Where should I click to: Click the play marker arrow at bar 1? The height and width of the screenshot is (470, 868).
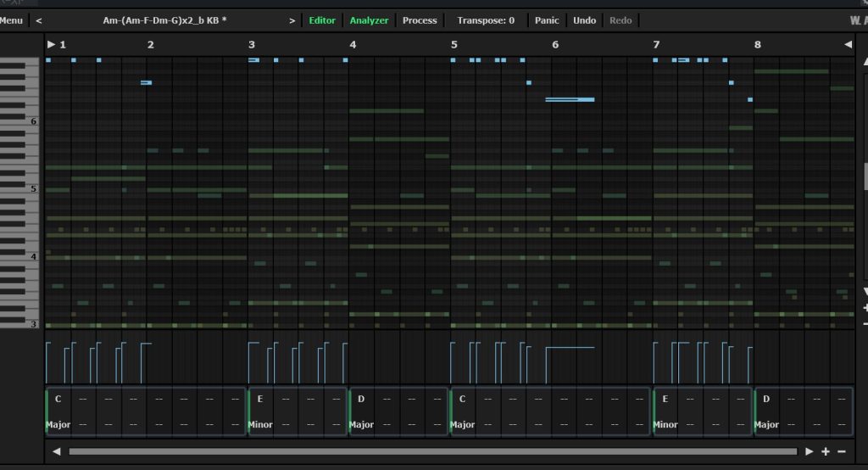[x=52, y=44]
